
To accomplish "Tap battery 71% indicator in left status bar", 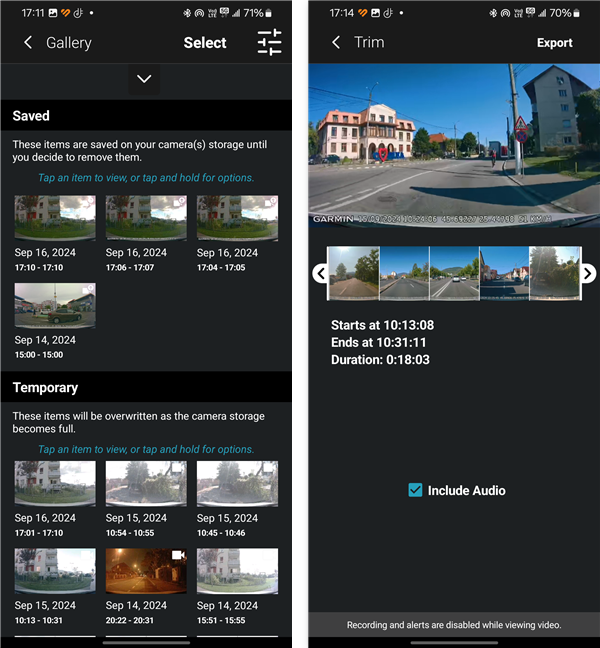I will pyautogui.click(x=257, y=13).
